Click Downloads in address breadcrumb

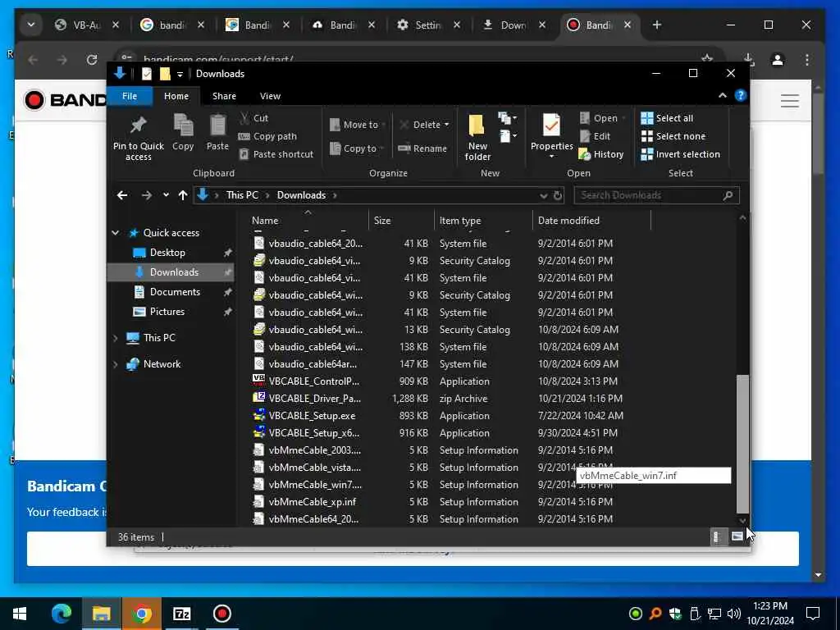301,195
